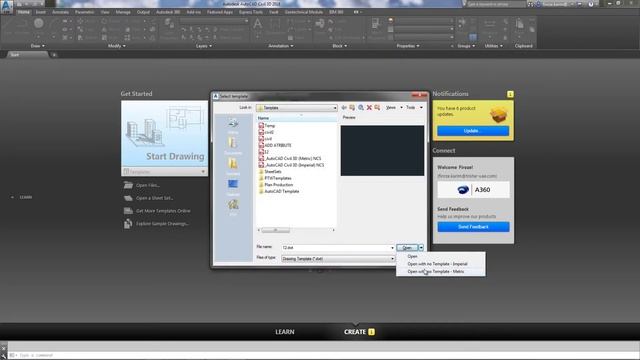
Task: Click the blue Send Feedback button
Action: click(x=473, y=227)
